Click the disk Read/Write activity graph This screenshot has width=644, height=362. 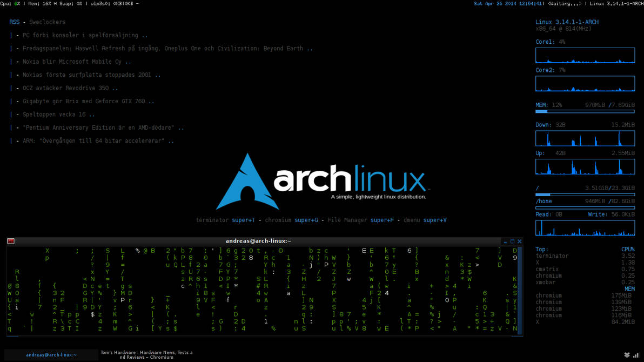585,227
